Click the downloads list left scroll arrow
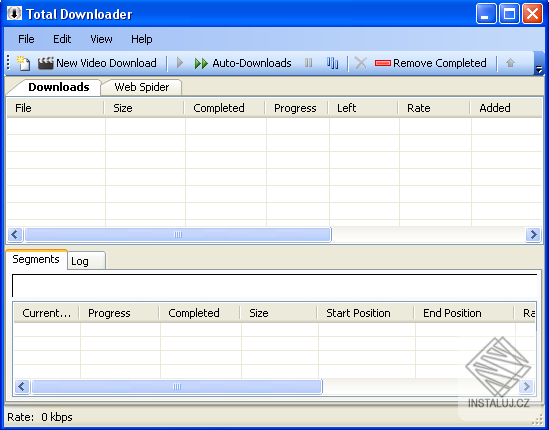This screenshot has height=430, width=549. point(15,234)
